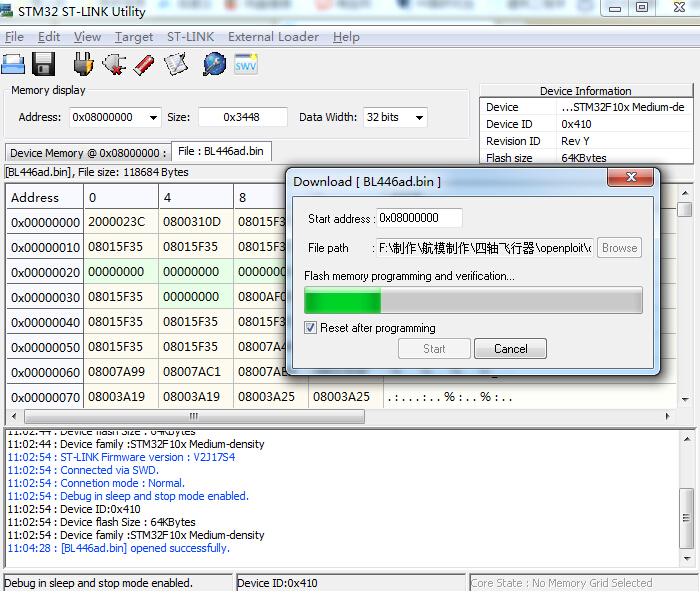Open the Help menu
The width and height of the screenshot is (700, 591).
(346, 37)
